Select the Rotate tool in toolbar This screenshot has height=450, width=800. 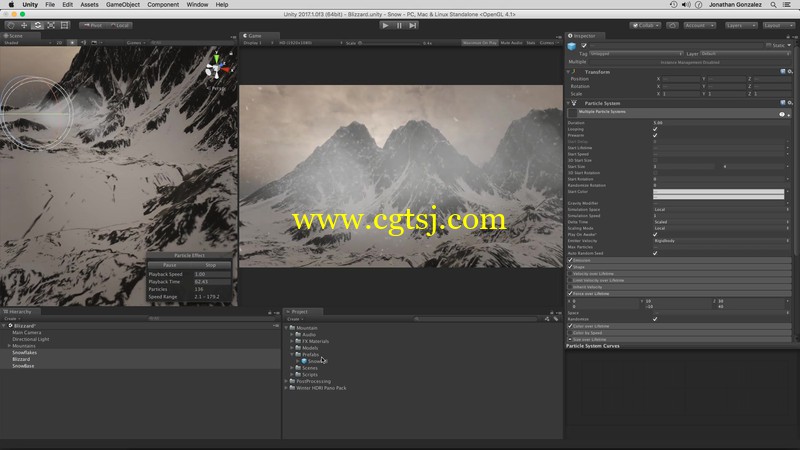click(38, 25)
